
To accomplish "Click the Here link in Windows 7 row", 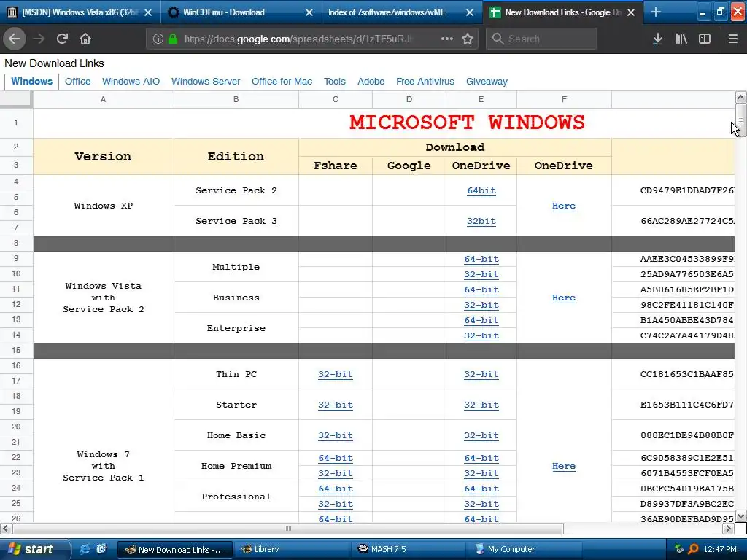I will tap(564, 466).
